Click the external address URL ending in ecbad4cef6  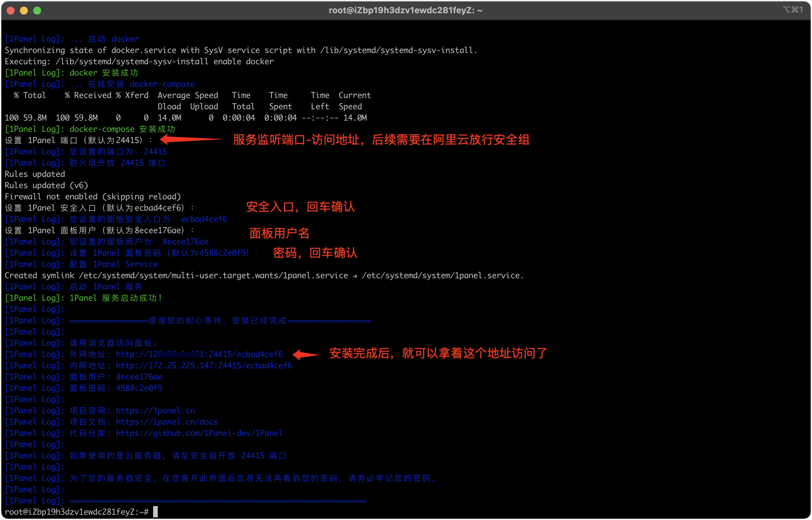[200, 354]
